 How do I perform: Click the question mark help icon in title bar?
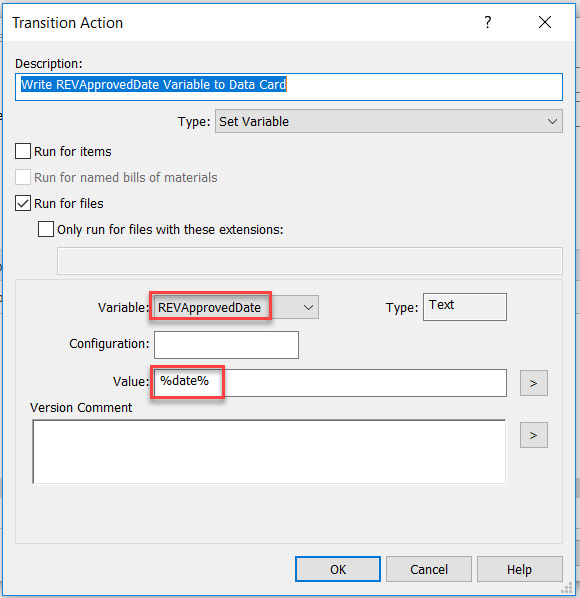[x=488, y=23]
